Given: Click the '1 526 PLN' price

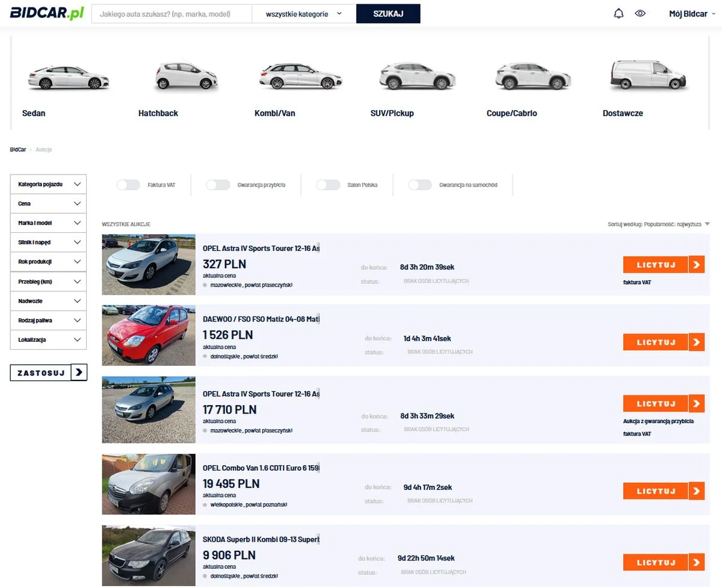Looking at the screenshot, I should [x=228, y=335].
